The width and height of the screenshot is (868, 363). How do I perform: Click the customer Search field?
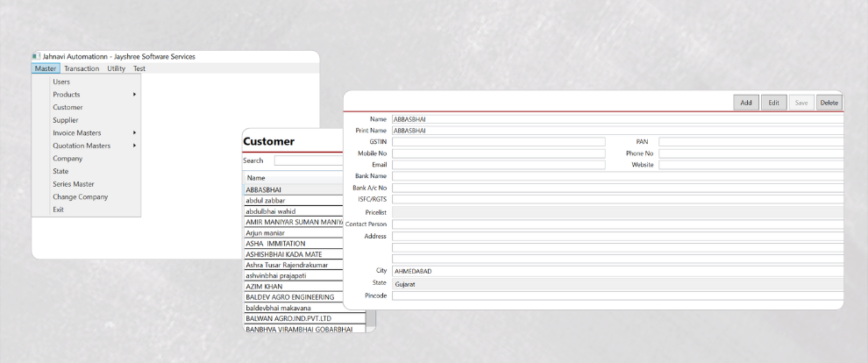(309, 160)
